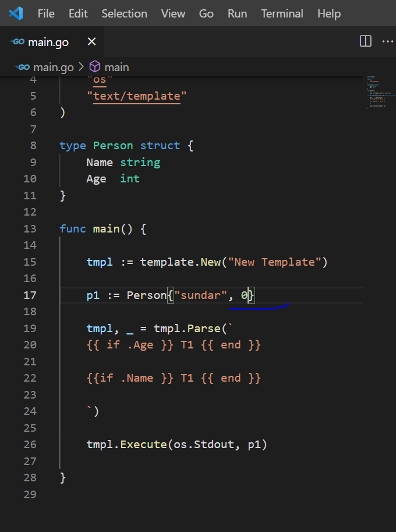Open the Edit menu
This screenshot has width=396, height=532.
(78, 13)
